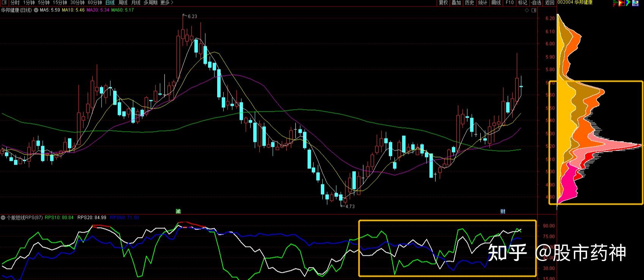
Task: Expand the 更多 more periods menu
Action: pyautogui.click(x=167, y=3)
